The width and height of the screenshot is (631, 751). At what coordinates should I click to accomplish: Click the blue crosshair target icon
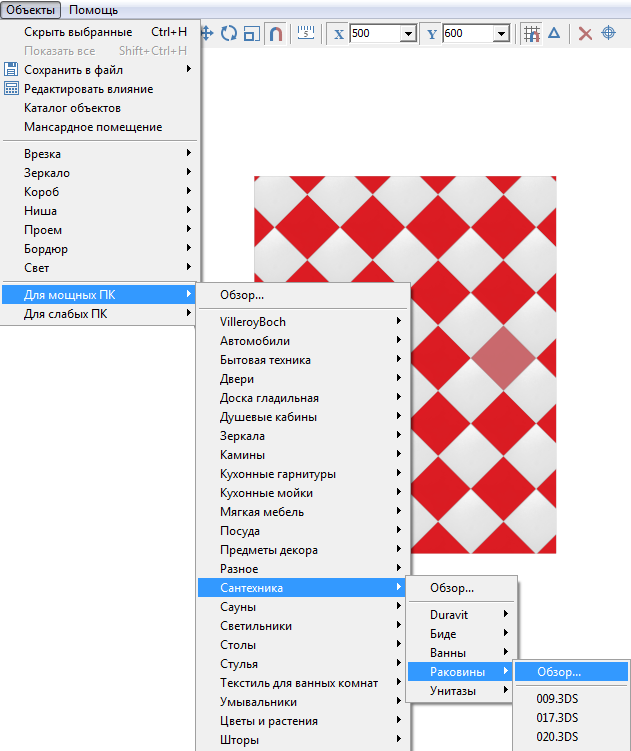coord(608,33)
